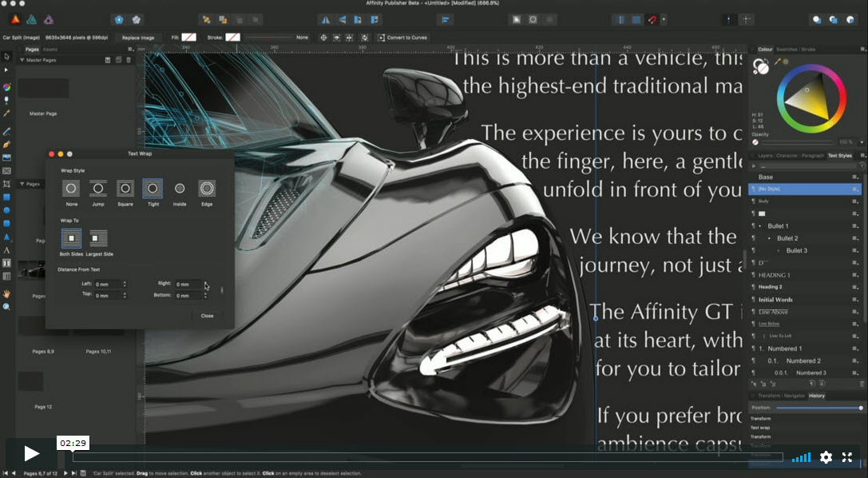Open Bullet 1 style options menu

[x=855, y=226]
